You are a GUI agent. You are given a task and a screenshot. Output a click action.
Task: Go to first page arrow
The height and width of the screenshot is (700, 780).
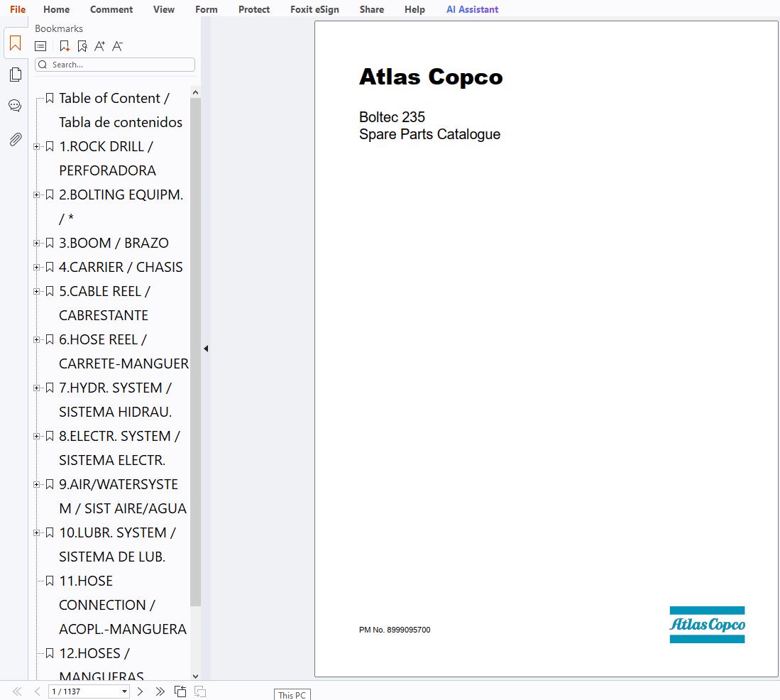(x=18, y=691)
